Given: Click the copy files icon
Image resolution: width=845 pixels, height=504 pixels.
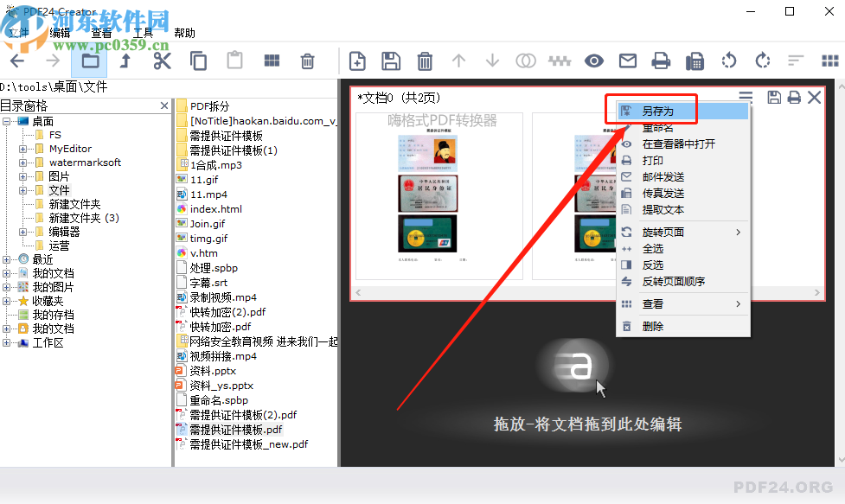Looking at the screenshot, I should (198, 61).
